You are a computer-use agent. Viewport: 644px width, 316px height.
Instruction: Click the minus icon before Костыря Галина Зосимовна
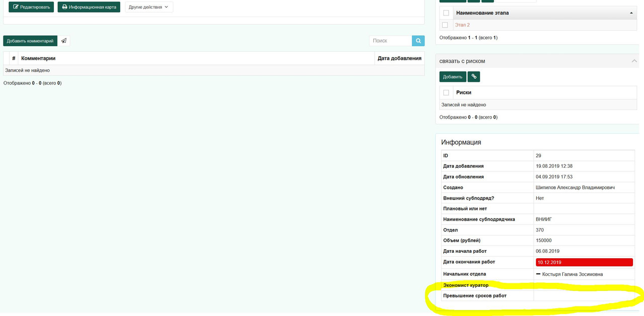coord(538,274)
